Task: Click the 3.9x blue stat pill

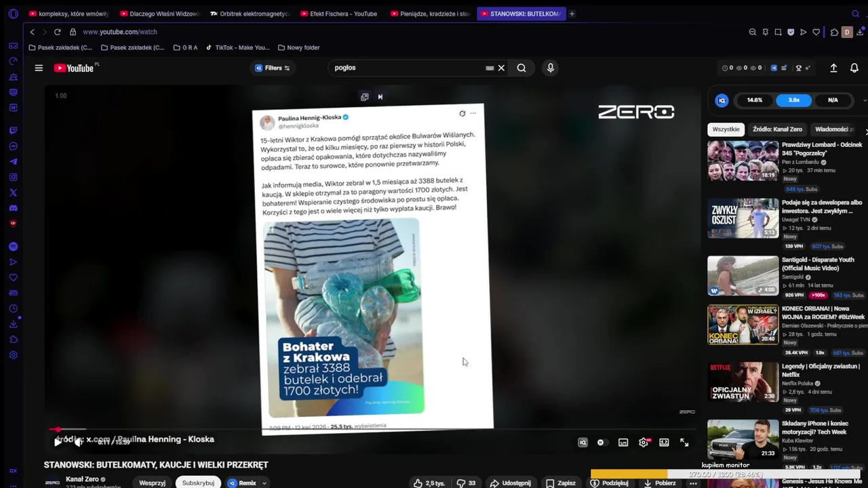Action: point(793,100)
